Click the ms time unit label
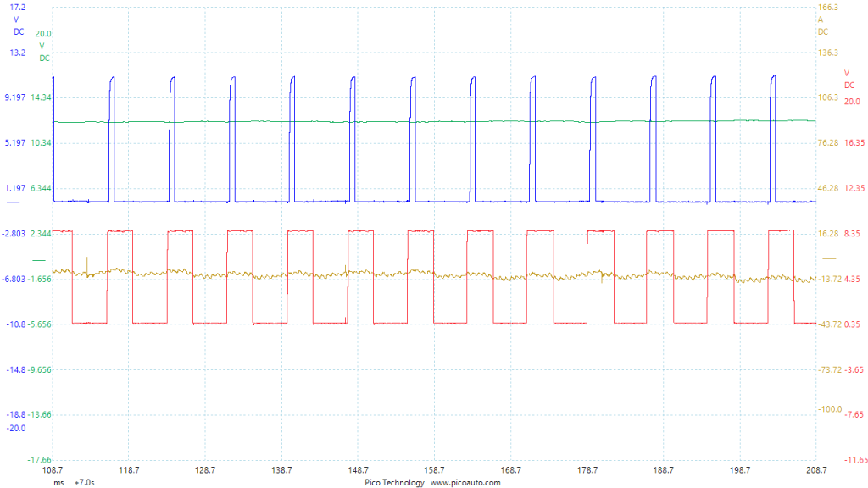Screen dimensions: 868x488 [58, 482]
